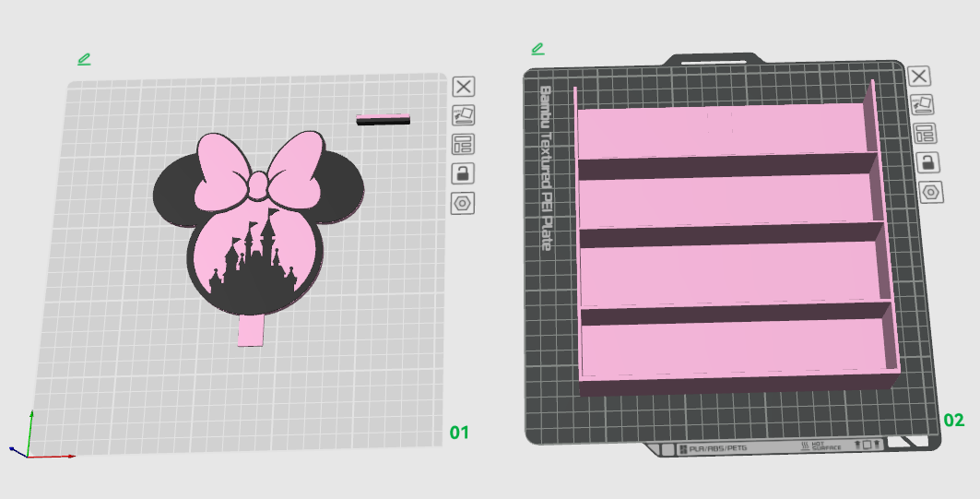Toggle the lock on plate 02
980x499 pixels.
tap(927, 162)
